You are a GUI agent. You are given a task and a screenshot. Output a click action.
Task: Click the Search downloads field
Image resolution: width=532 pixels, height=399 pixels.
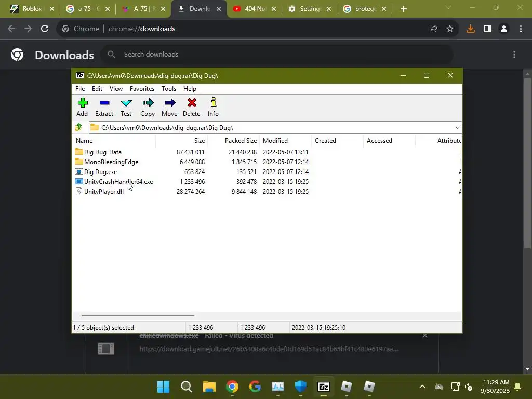click(277, 54)
